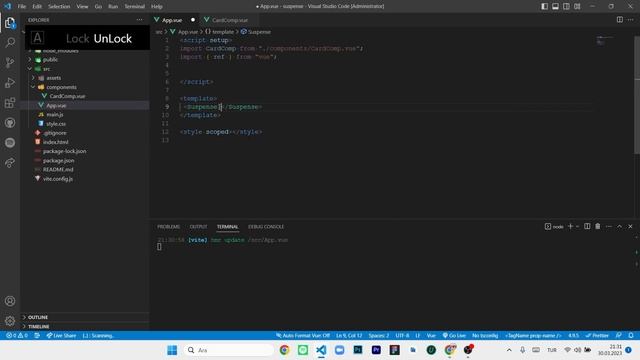The height and width of the screenshot is (360, 640).
Task: Toggle the bottom panel visibility
Action: pos(556,6)
